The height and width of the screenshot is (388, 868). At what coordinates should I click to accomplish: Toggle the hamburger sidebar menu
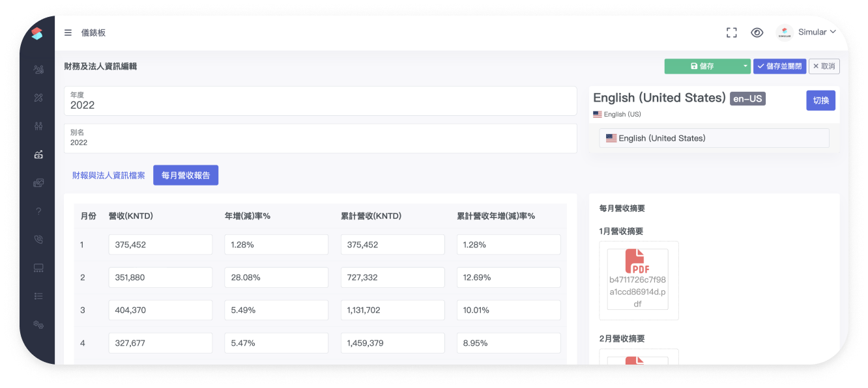coord(68,33)
